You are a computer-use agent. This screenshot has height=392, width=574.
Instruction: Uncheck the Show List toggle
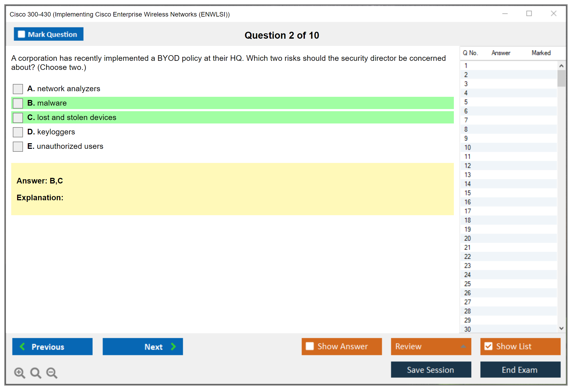click(488, 346)
